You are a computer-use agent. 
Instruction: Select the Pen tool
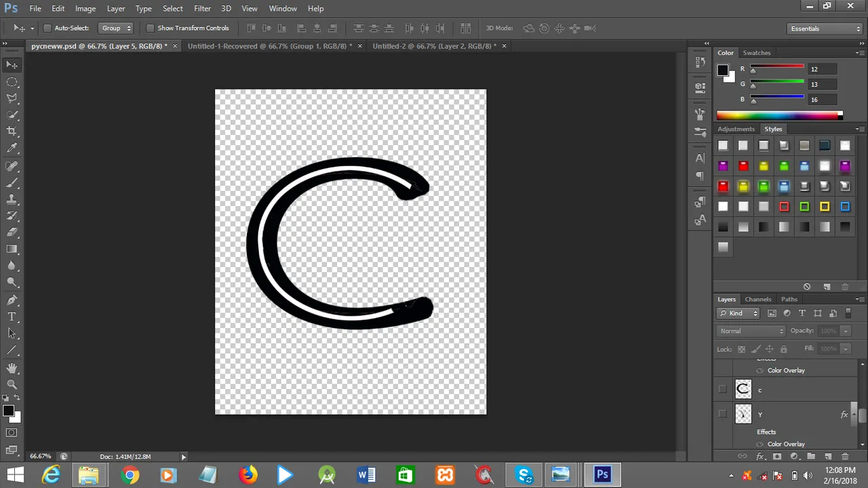click(12, 300)
